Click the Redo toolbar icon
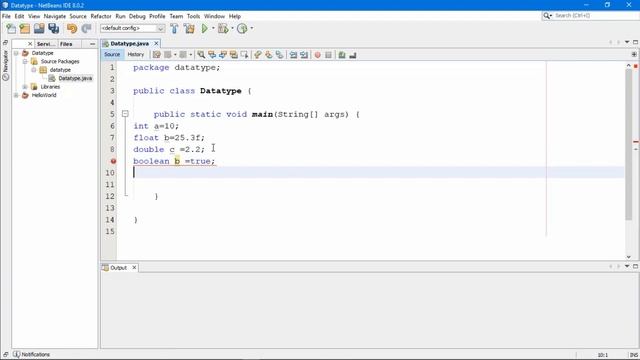This screenshot has height=360, width=640. (86, 28)
